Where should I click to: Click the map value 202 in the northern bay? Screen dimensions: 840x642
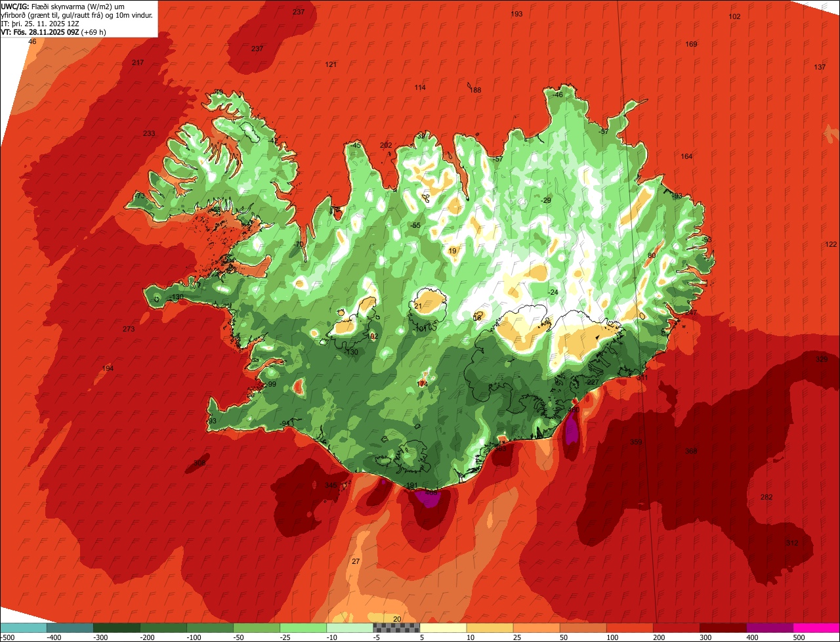coord(386,145)
